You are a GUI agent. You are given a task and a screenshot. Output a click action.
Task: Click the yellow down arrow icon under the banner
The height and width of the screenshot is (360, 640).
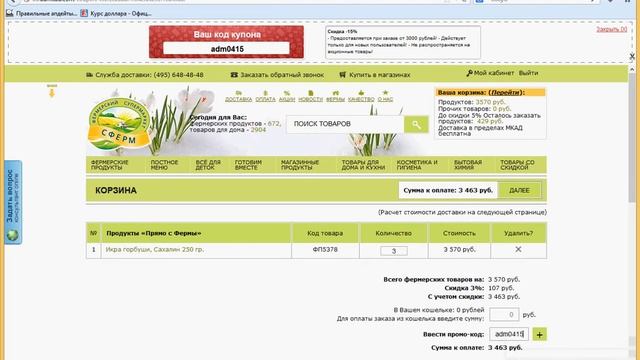51,92
